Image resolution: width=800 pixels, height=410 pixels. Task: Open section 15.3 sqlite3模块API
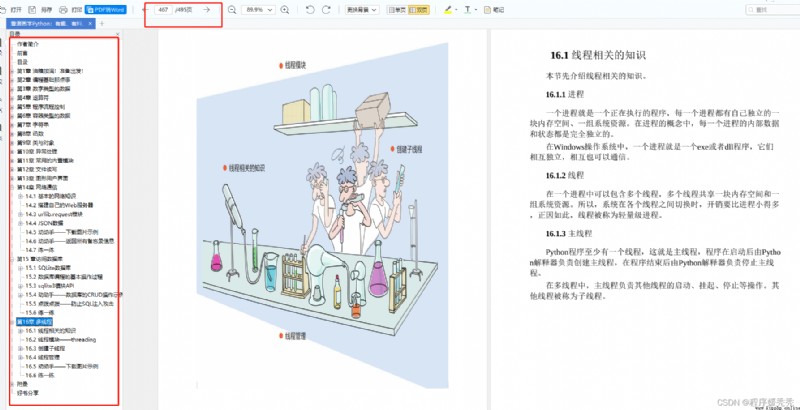[x=49, y=286]
